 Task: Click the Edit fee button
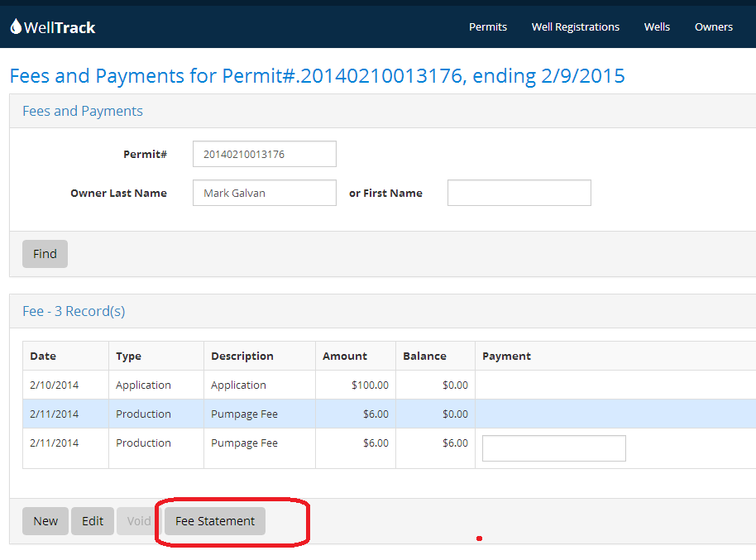tap(93, 521)
